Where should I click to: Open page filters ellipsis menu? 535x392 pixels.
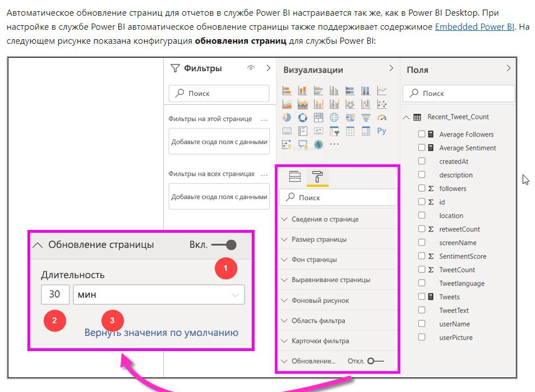pyautogui.click(x=264, y=119)
